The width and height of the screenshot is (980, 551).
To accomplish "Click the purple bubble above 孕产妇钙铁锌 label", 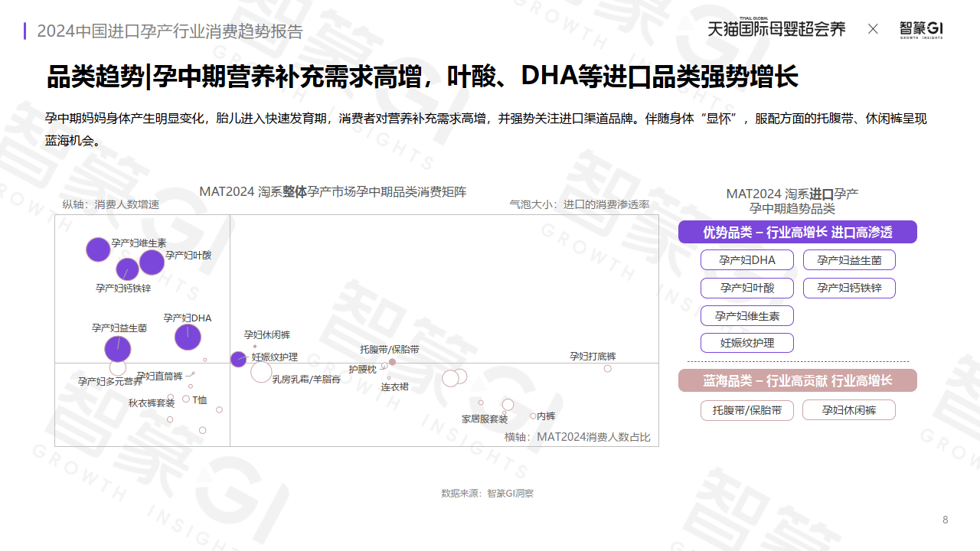I will click(x=127, y=269).
